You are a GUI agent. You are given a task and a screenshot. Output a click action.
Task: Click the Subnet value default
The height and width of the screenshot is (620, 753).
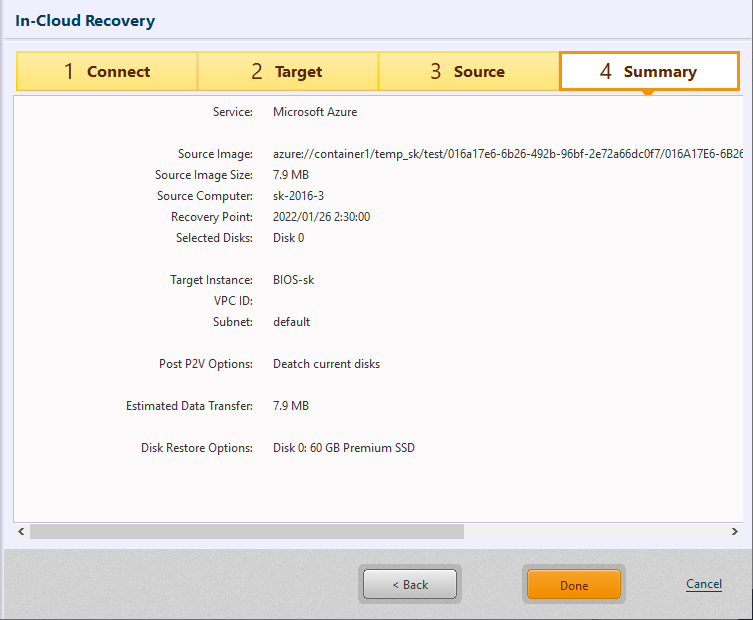(291, 322)
